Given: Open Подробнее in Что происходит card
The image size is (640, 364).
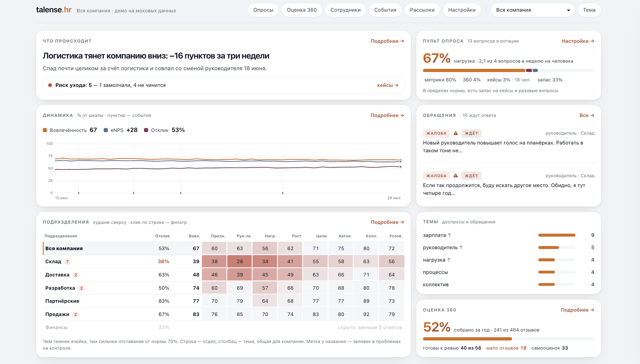Looking at the screenshot, I should pos(387,41).
